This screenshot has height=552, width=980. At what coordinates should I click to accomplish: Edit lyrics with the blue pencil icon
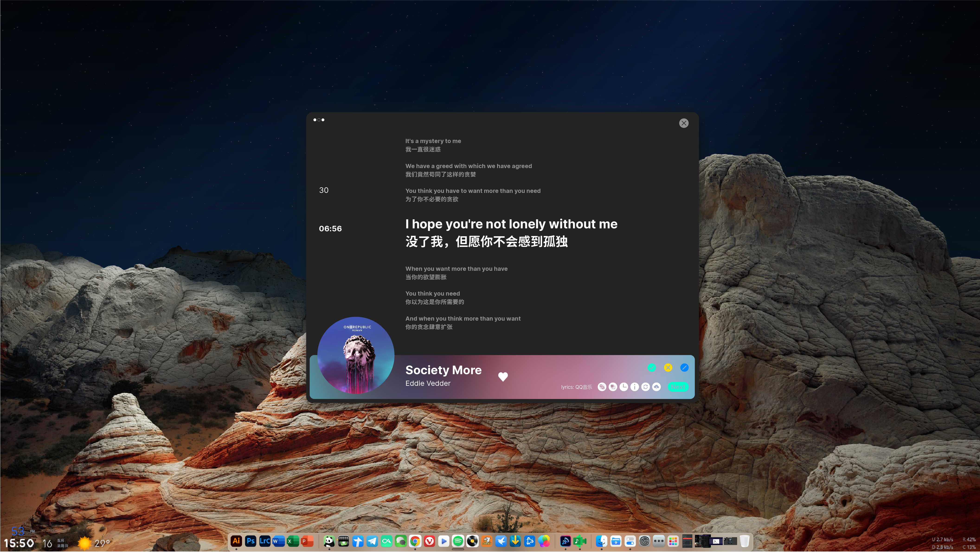pyautogui.click(x=684, y=368)
